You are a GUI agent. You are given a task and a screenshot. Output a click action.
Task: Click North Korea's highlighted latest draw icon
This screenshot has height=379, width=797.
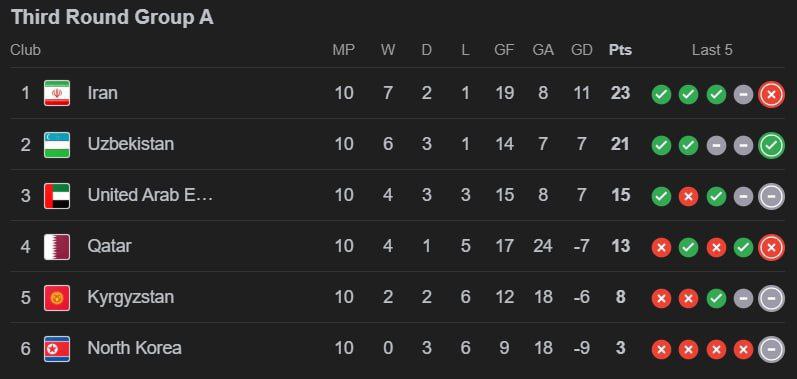771,350
